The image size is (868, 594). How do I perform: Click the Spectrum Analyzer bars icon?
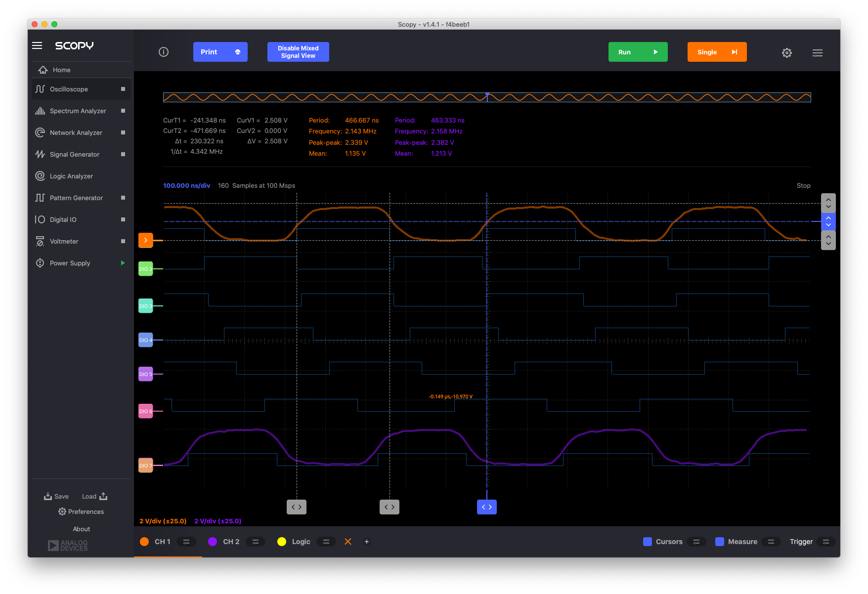40,111
